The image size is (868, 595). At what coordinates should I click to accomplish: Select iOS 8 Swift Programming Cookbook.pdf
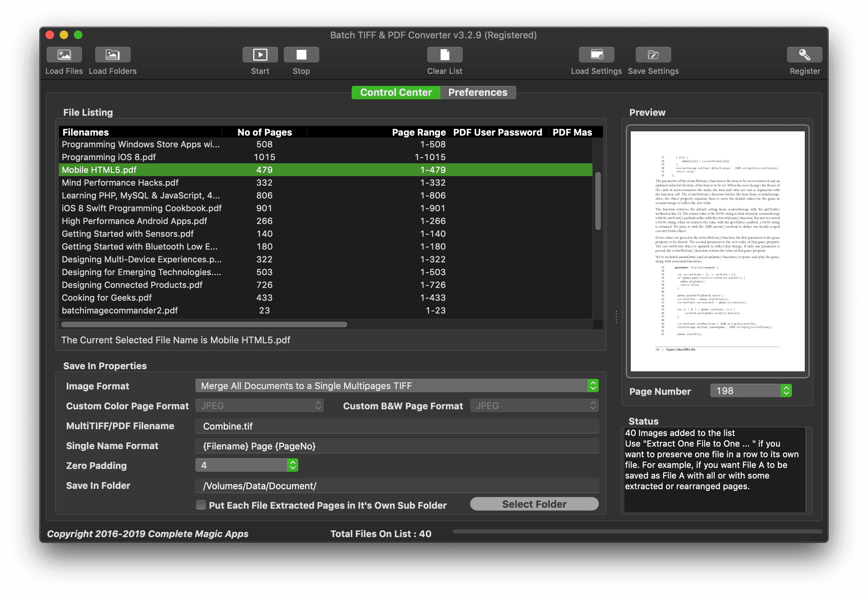(x=325, y=208)
